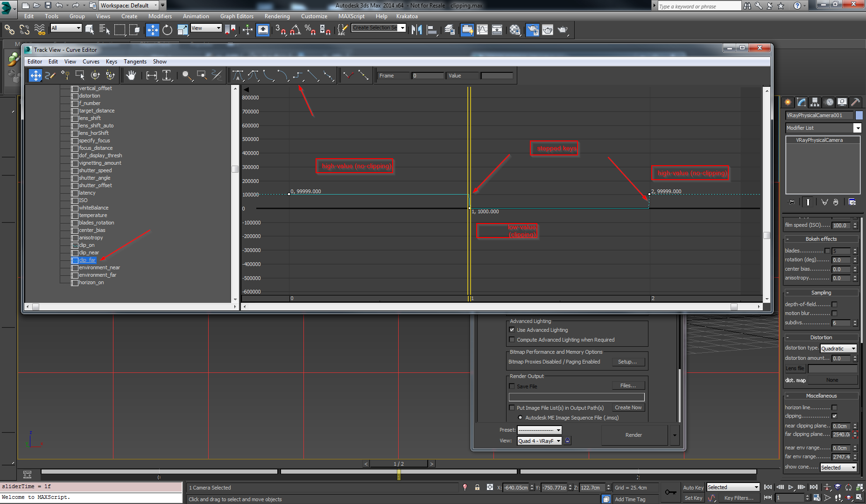This screenshot has width=866, height=504.
Task: Toggle the Auto Key button
Action: [x=693, y=488]
